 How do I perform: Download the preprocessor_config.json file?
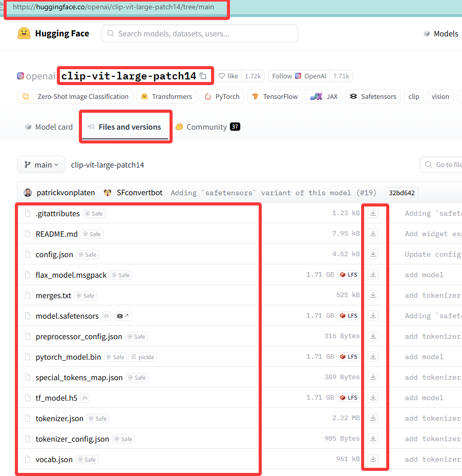(373, 336)
